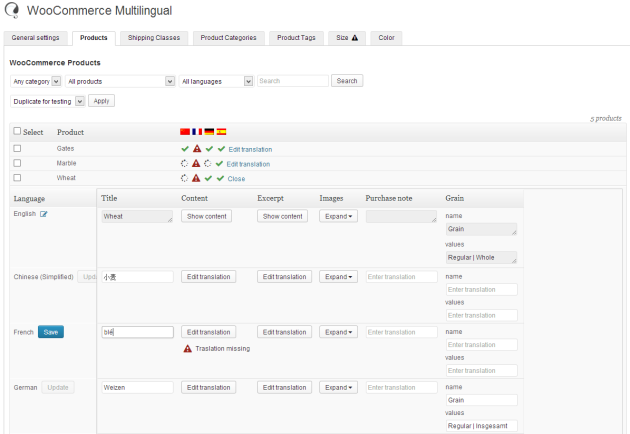Open the All products dropdown
The width and height of the screenshot is (630, 434).
coord(120,81)
